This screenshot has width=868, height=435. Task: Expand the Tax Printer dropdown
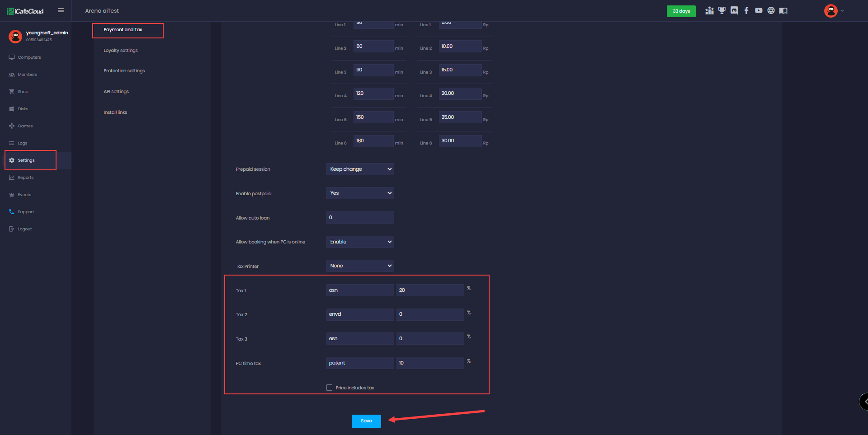[360, 266]
